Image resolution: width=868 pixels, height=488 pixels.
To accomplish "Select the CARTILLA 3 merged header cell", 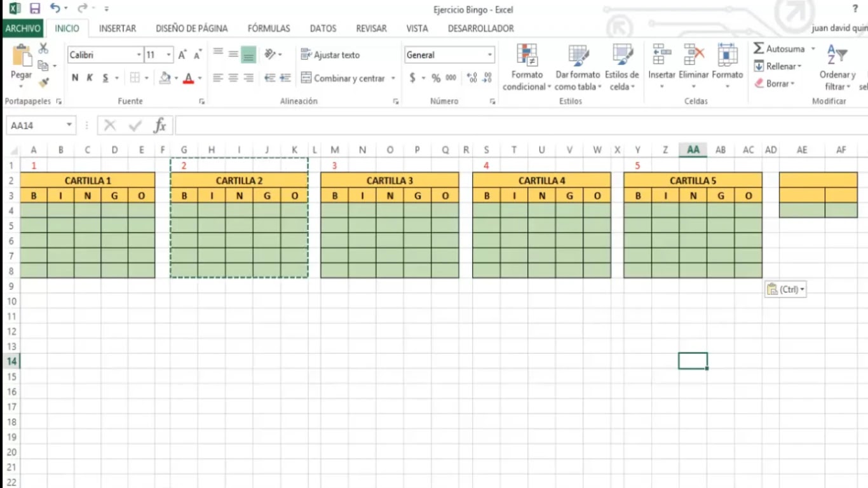I will click(x=390, y=180).
